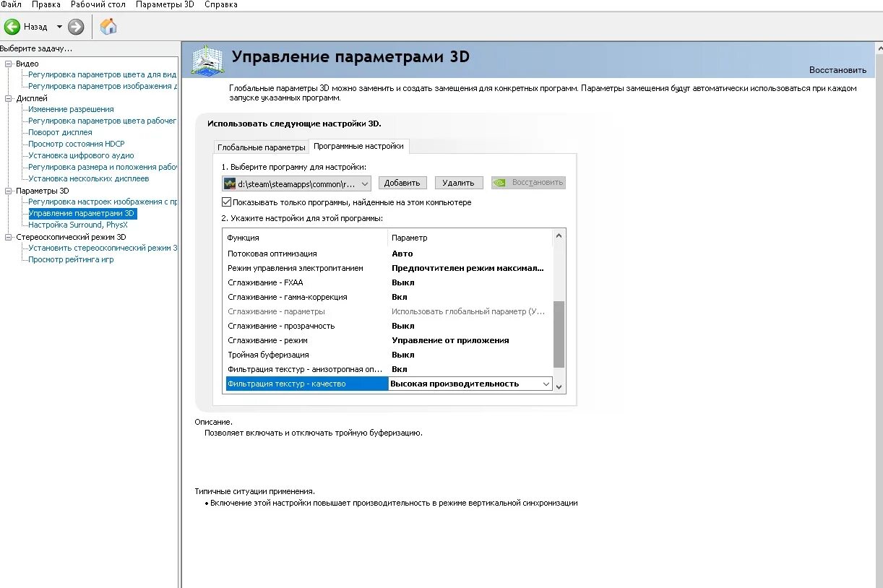
Task: Open the Параметры 3D menu
Action: coord(165,4)
